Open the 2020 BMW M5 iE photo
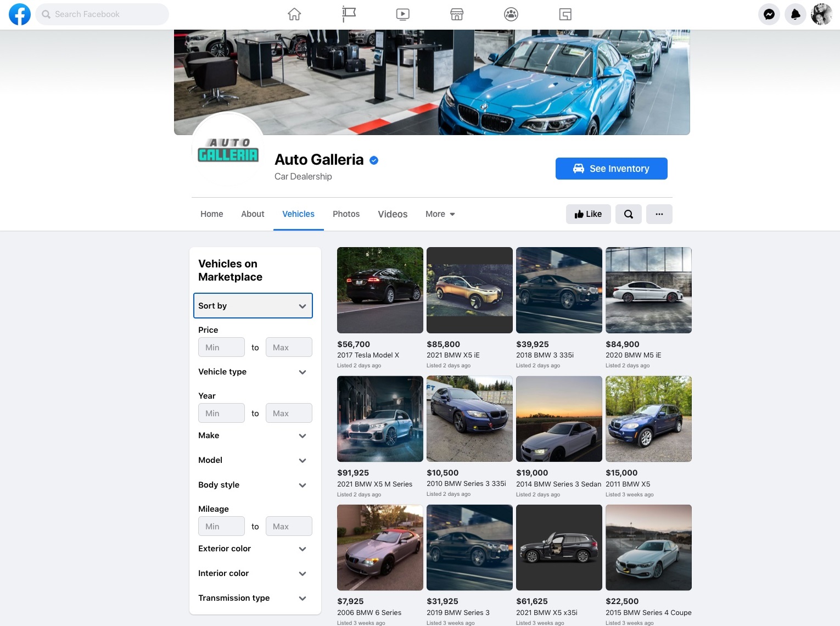Image resolution: width=840 pixels, height=626 pixels. point(648,290)
